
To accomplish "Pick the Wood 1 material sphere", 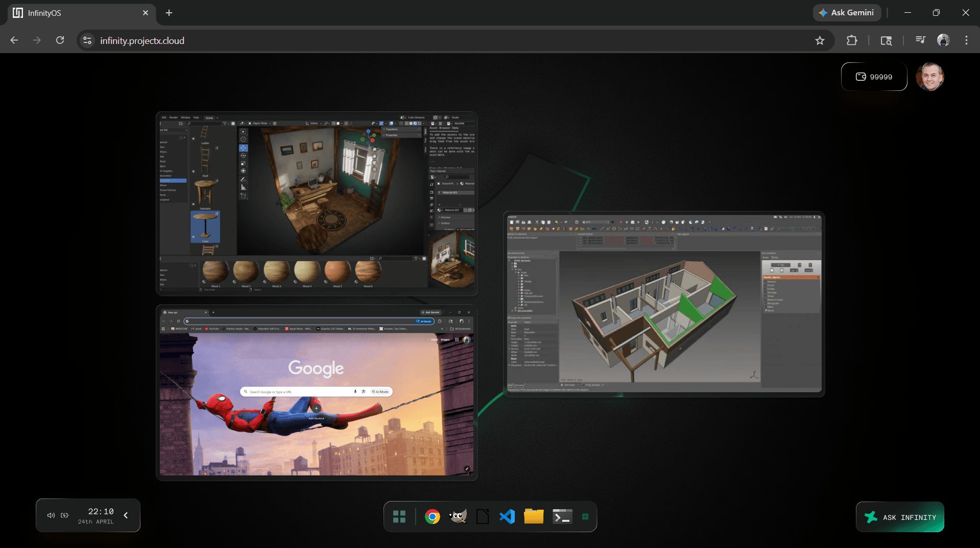I will [216, 271].
